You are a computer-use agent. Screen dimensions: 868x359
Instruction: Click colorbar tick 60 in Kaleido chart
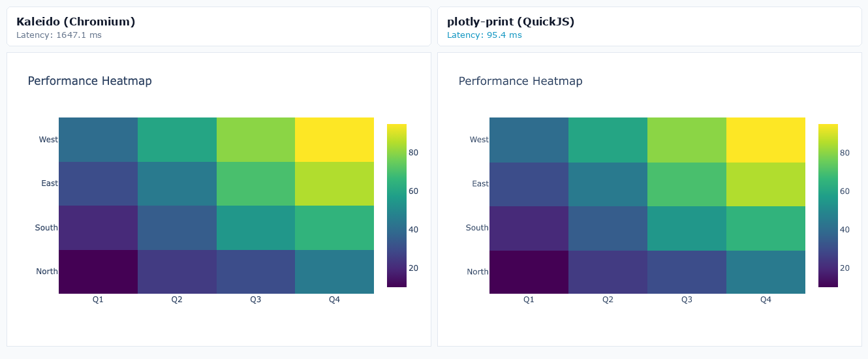click(413, 191)
